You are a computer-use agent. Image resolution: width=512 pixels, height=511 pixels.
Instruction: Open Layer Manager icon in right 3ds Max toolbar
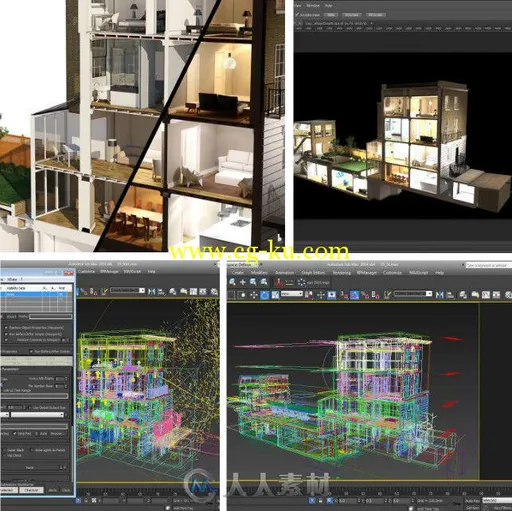(x=463, y=295)
